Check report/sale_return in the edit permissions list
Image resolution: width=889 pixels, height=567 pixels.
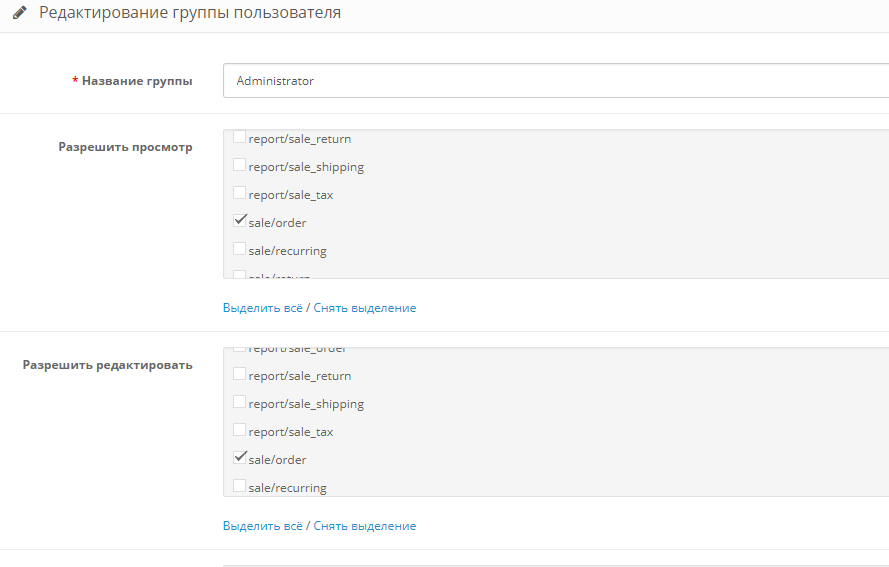pos(240,375)
